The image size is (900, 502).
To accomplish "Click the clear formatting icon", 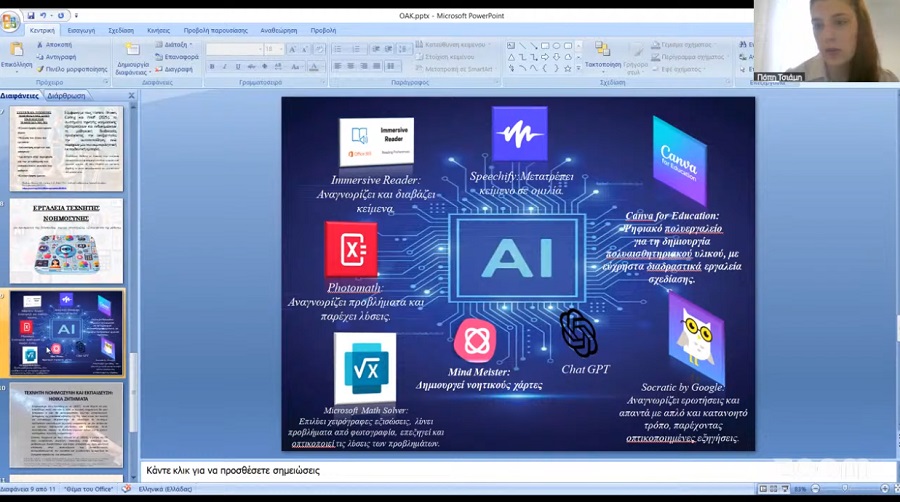I will click(x=320, y=49).
